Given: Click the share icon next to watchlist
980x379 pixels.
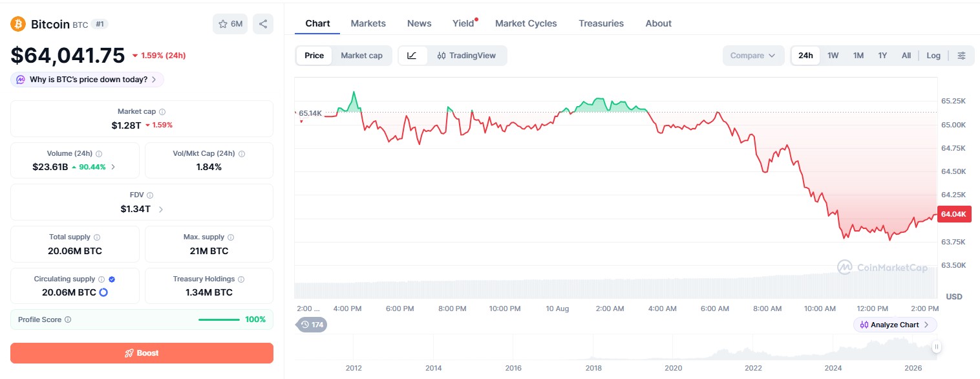Looking at the screenshot, I should [263, 24].
